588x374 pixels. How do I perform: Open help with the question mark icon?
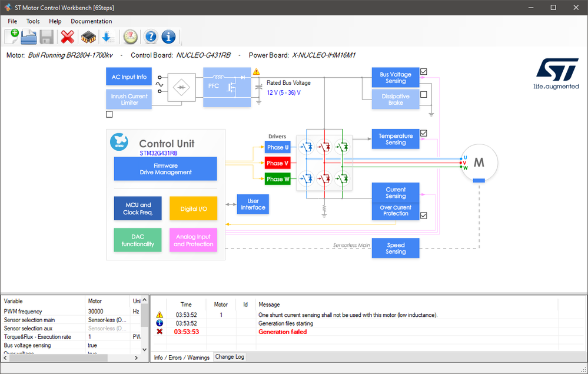[x=151, y=37]
